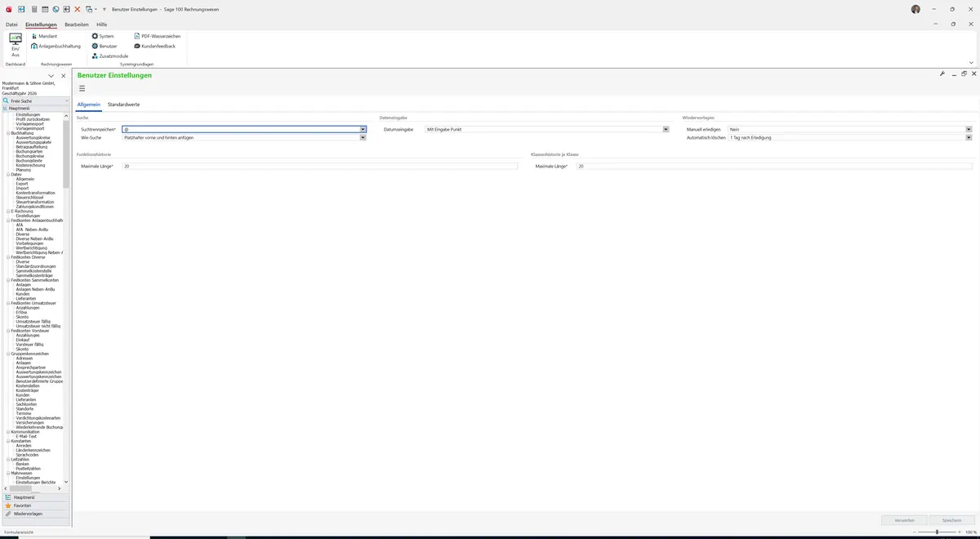
Task: Open Kundenfeedback from ribbon
Action: [x=154, y=46]
